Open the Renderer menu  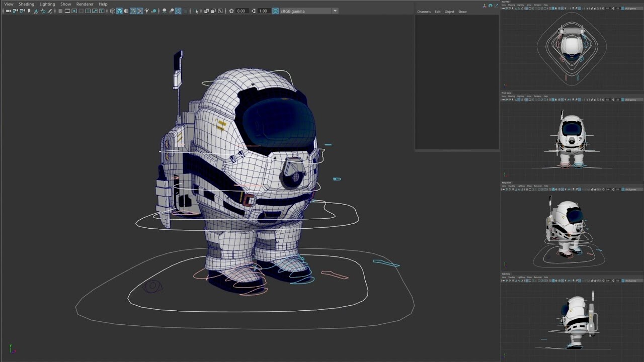tap(85, 4)
